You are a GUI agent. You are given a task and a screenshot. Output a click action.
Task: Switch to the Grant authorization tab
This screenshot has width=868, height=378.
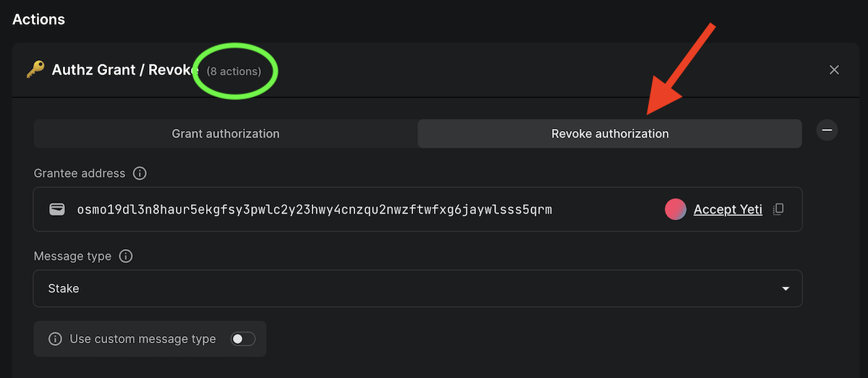click(225, 134)
